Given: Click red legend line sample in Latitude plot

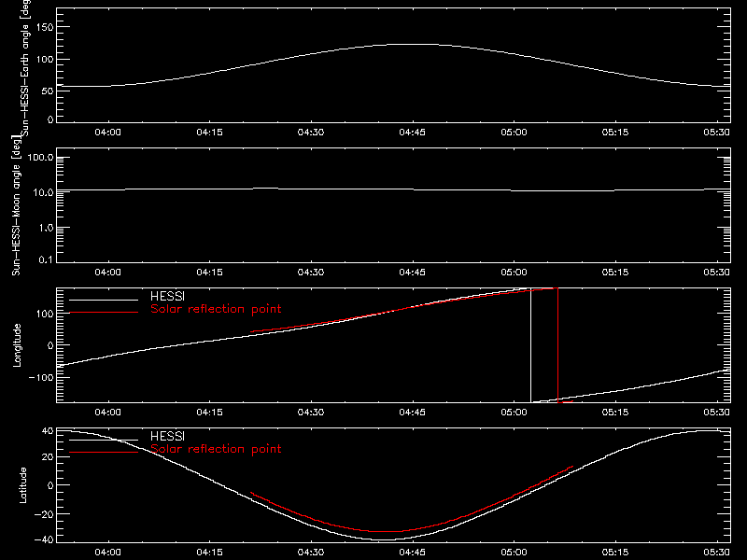Looking at the screenshot, I should (x=104, y=453).
